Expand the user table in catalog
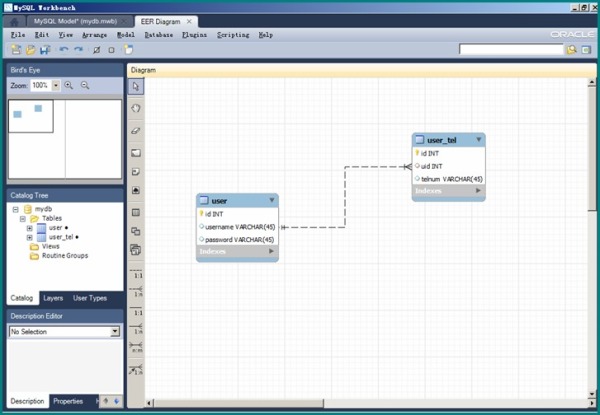This screenshot has height=415, width=600. point(29,228)
